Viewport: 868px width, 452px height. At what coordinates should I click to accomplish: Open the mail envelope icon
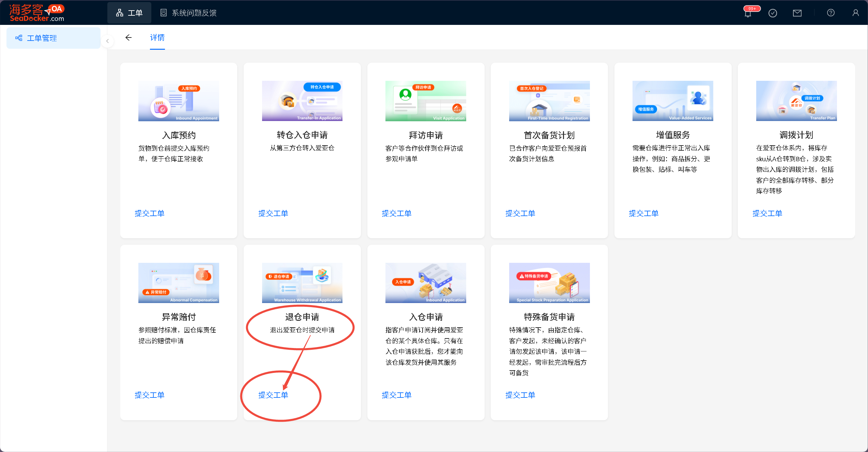click(797, 13)
